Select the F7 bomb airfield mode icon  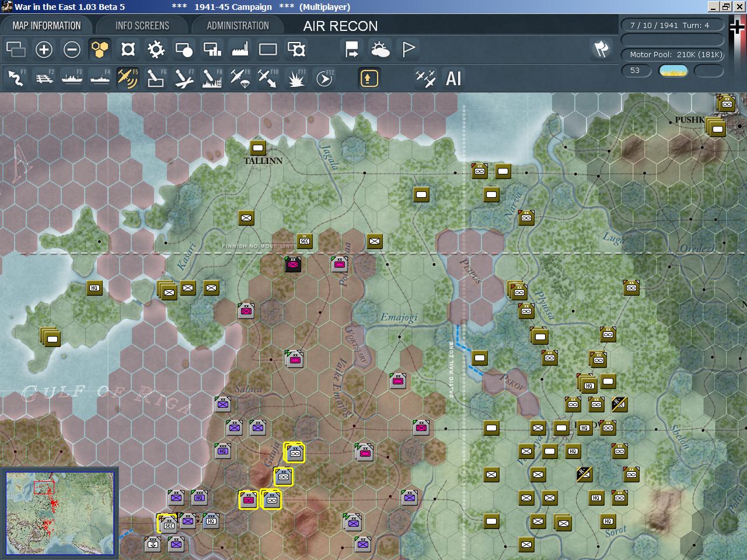click(x=184, y=78)
